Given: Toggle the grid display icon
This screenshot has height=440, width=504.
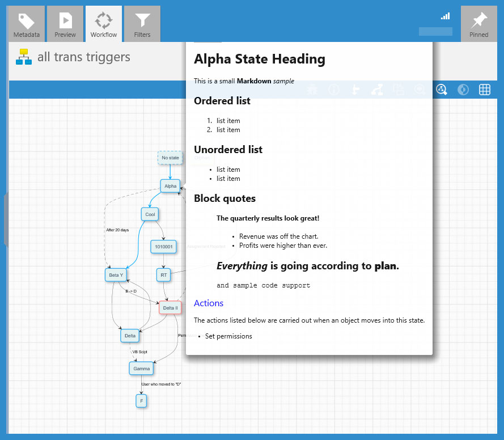Looking at the screenshot, I should (484, 90).
